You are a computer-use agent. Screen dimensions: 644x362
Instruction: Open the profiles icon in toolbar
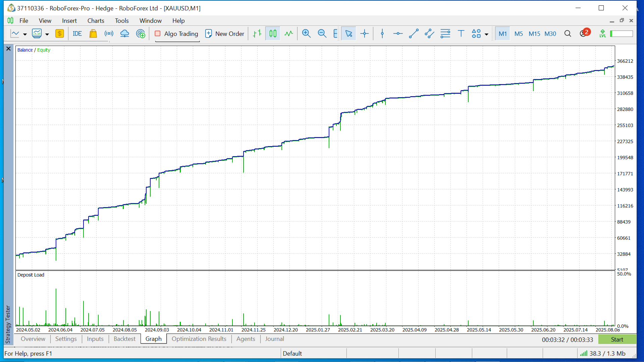(x=37, y=34)
